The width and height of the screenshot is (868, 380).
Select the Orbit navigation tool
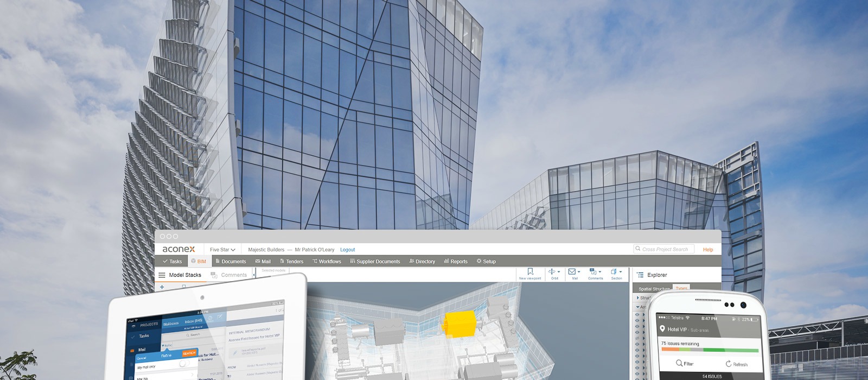coord(554,274)
